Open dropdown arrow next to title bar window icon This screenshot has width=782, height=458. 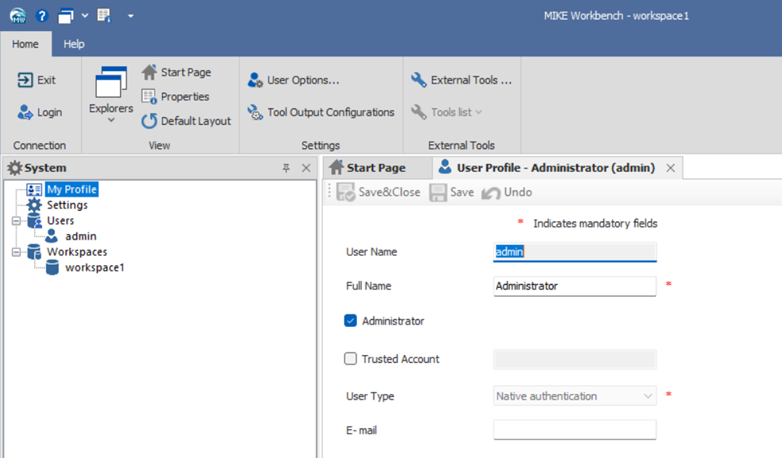85,16
